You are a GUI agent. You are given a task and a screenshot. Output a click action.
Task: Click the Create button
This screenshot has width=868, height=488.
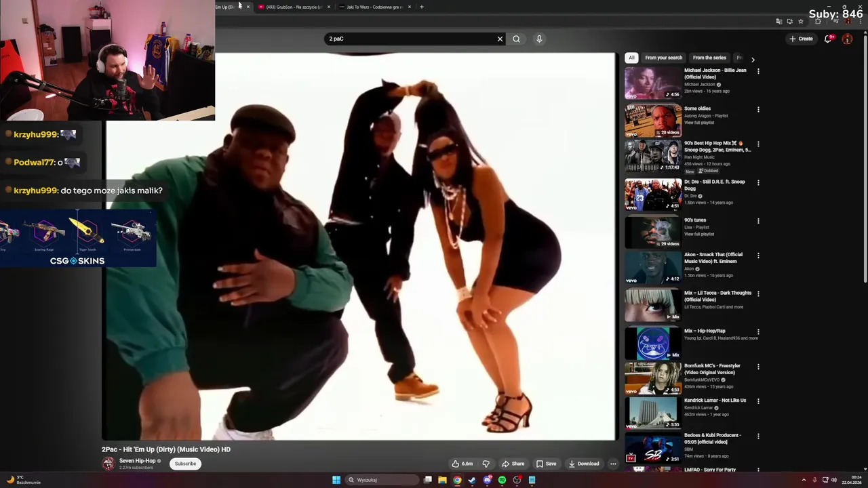click(801, 39)
